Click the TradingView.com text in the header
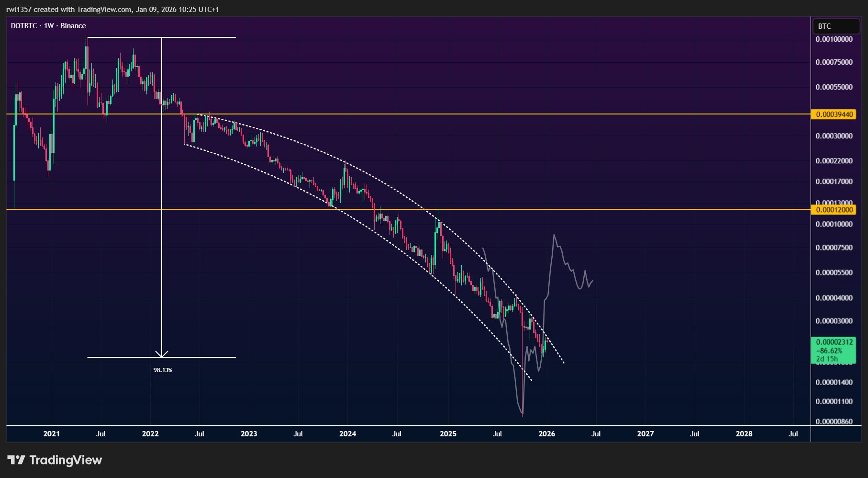The width and height of the screenshot is (868, 478). click(105, 10)
